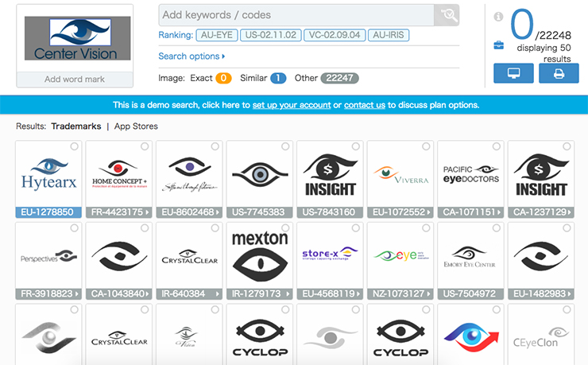
Task: Select the Home Concept result radio button
Action: (145, 146)
